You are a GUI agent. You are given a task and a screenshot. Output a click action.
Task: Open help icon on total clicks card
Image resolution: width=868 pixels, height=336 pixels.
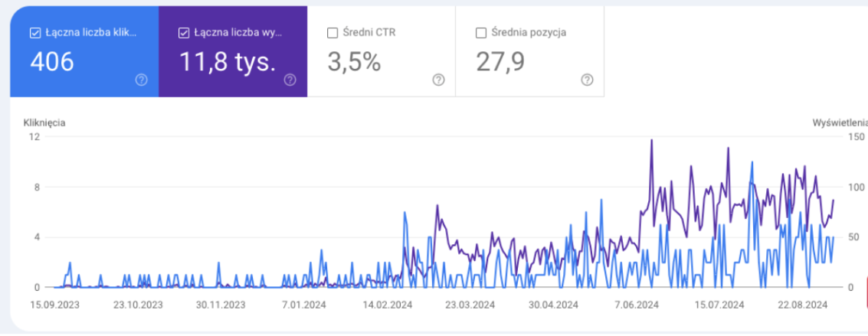pos(141,80)
